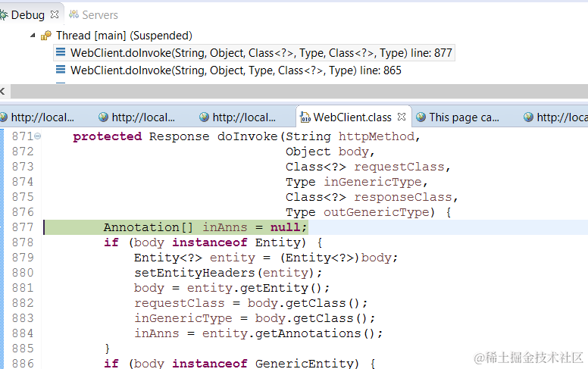Screen dimensions: 588x369
Task: Collapse the doInvoke method at line 871
Action: (x=38, y=136)
